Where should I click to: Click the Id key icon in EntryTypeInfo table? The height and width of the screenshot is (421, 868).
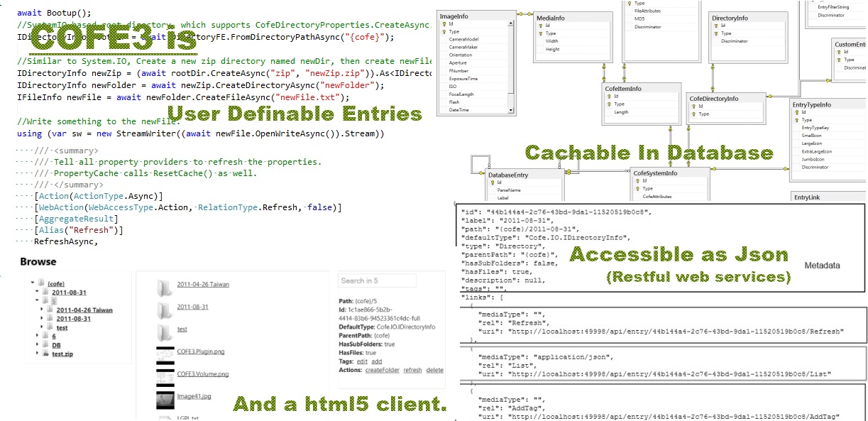[x=796, y=112]
